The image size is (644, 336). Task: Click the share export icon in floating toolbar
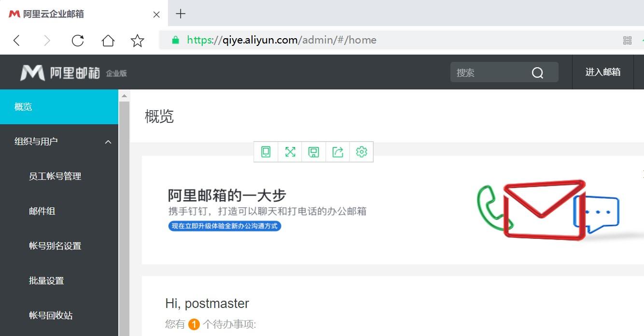pos(338,152)
